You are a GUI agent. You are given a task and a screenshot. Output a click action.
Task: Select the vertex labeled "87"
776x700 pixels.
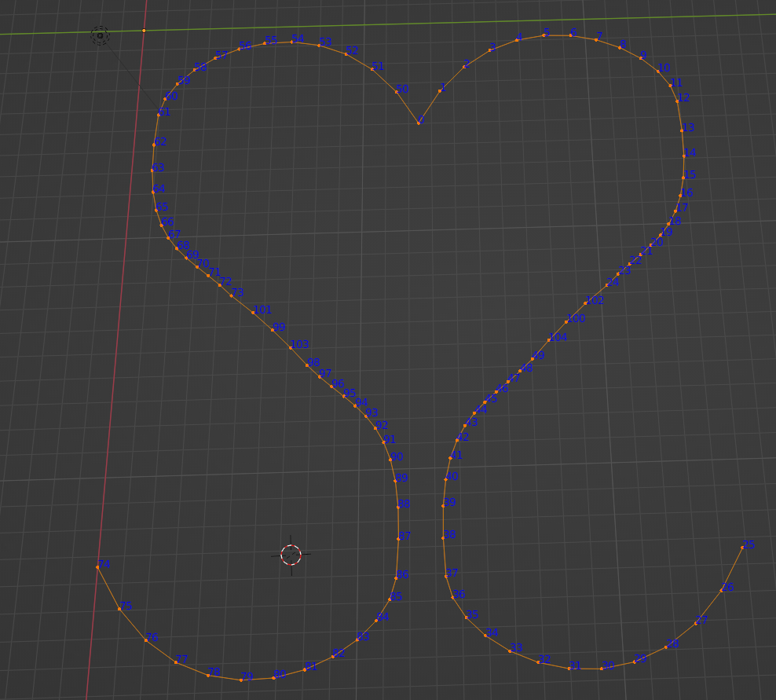[x=398, y=539]
